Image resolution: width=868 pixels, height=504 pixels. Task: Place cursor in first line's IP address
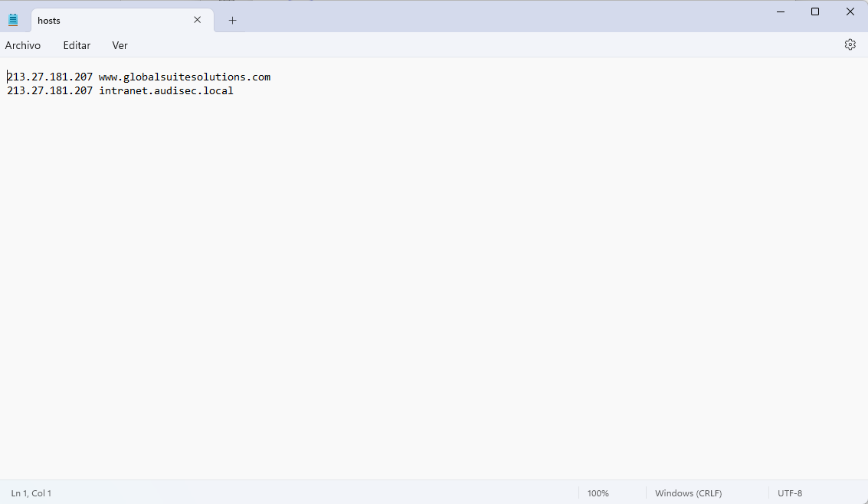pos(50,77)
